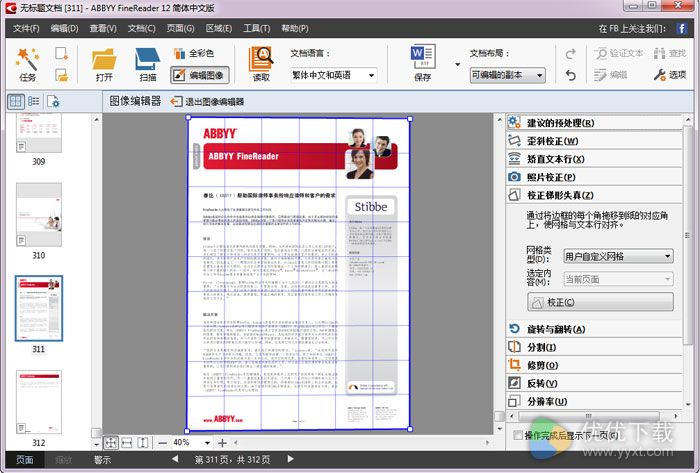Expand 修剪(O) section
Viewport: 700px width, 473px height.
click(x=594, y=365)
